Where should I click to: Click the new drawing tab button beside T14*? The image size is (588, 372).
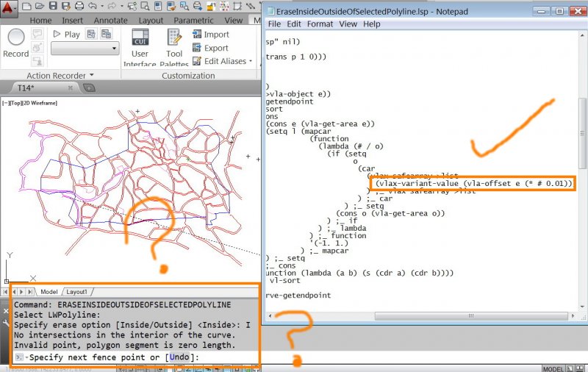[x=89, y=87]
